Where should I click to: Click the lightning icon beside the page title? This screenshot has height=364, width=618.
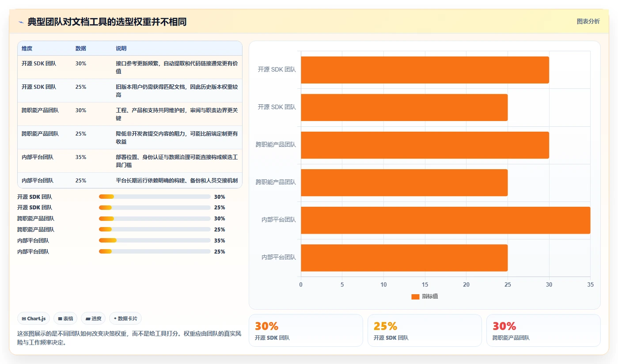click(21, 22)
